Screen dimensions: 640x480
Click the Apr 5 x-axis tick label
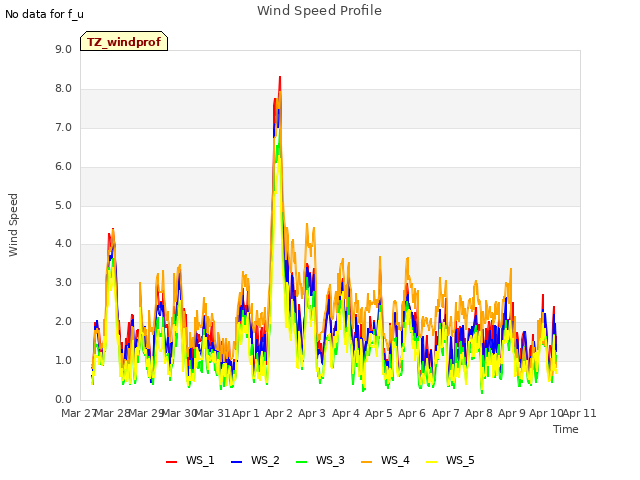[x=379, y=413]
